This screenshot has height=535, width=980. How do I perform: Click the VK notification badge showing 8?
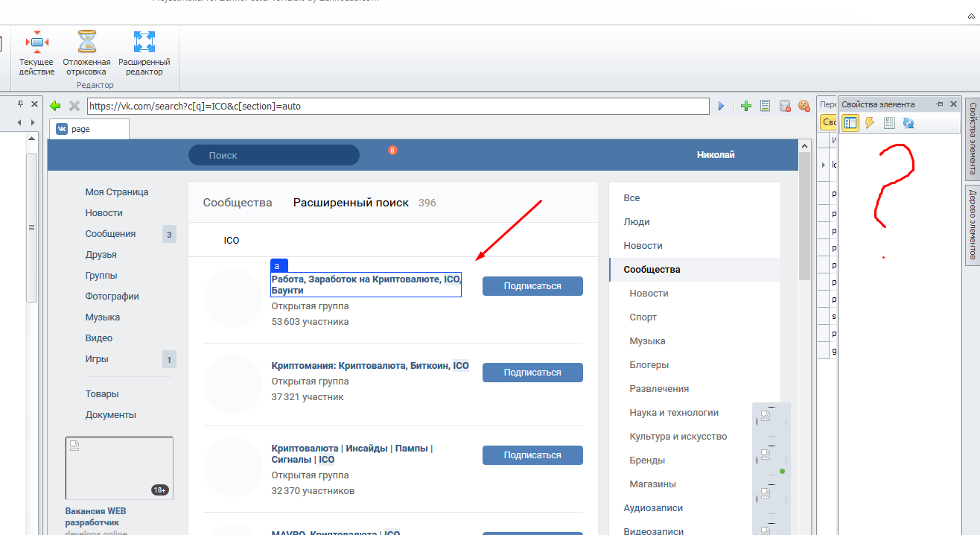392,151
